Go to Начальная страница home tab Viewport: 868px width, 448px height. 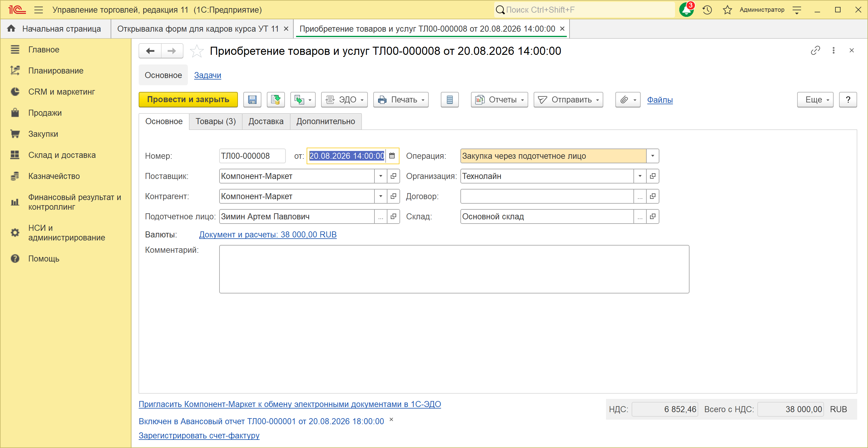55,29
